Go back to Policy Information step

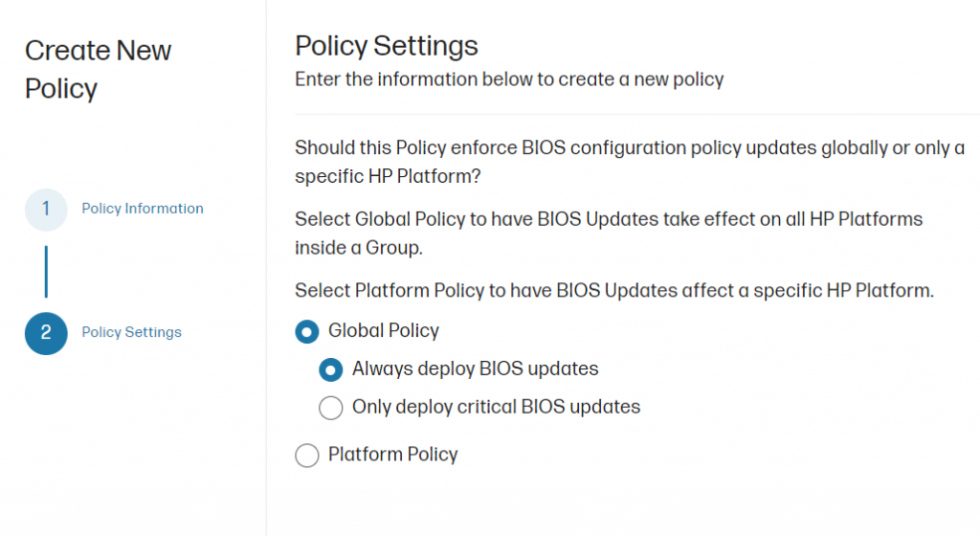pyautogui.click(x=143, y=209)
